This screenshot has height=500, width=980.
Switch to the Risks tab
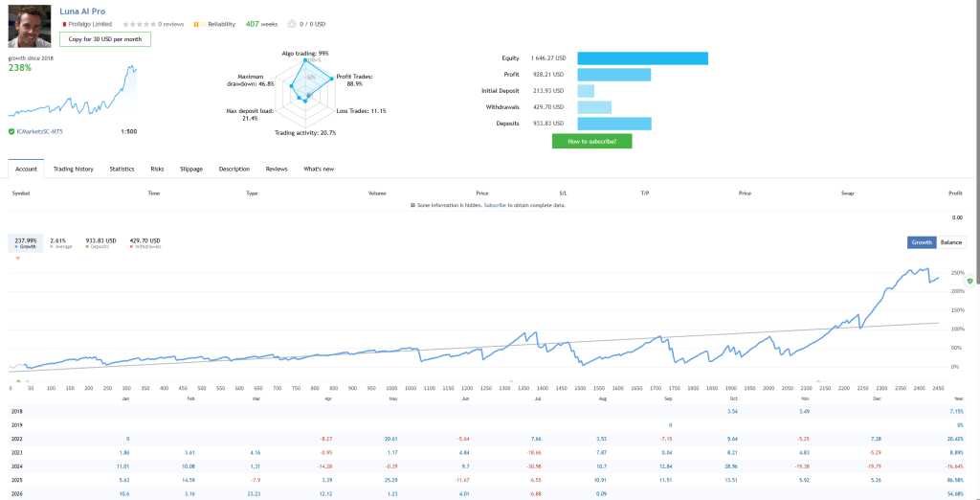(158, 169)
